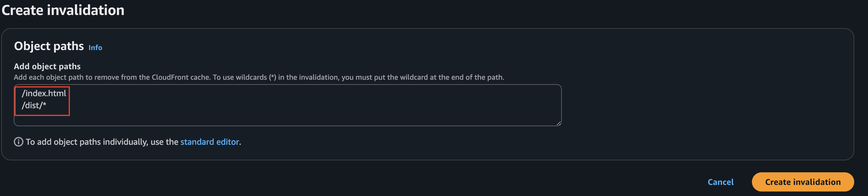This screenshot has width=868, height=196.
Task: Place cursor on the /index.html line
Action: (x=44, y=93)
